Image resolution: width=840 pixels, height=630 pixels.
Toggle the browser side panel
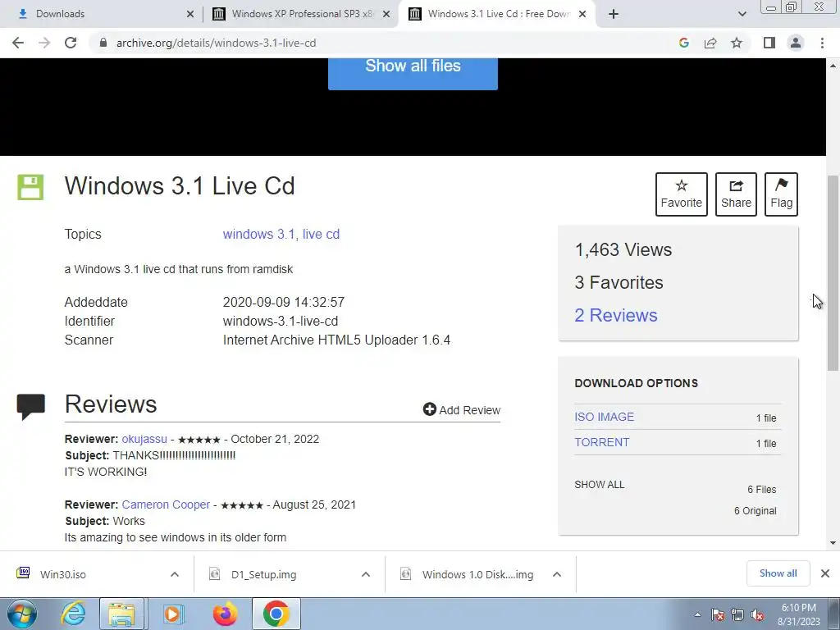[x=769, y=43]
